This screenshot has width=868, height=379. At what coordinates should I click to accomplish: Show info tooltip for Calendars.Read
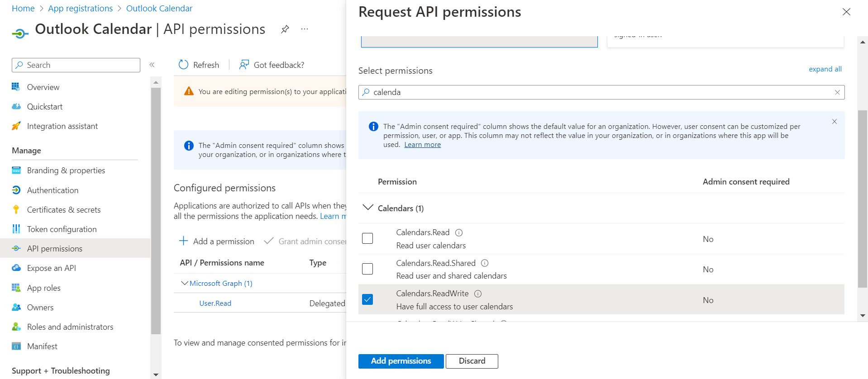459,232
